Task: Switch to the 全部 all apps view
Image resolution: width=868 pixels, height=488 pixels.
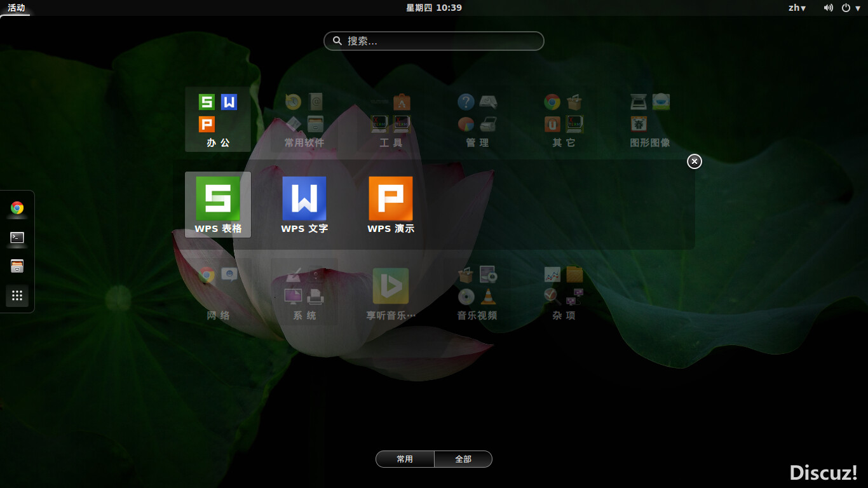Action: click(x=463, y=459)
